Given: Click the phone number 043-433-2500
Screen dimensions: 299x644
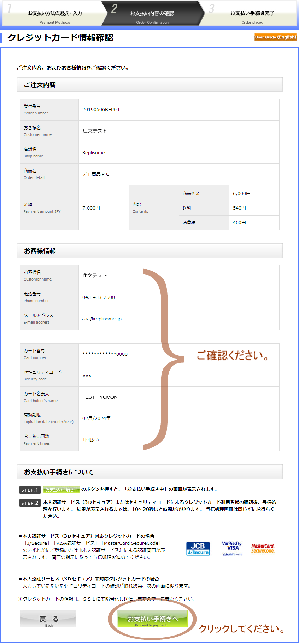Looking at the screenshot, I should point(99,297).
